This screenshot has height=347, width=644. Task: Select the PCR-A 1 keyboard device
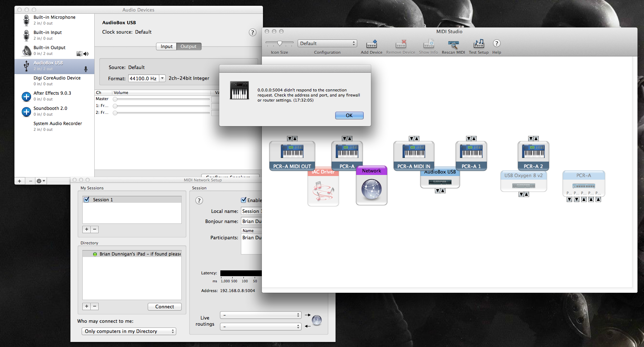pos(471,155)
